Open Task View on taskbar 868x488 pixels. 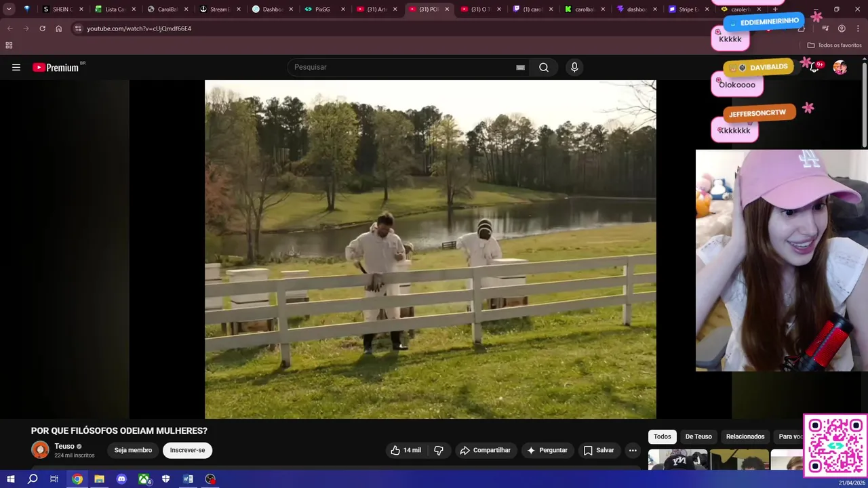pos(54,479)
